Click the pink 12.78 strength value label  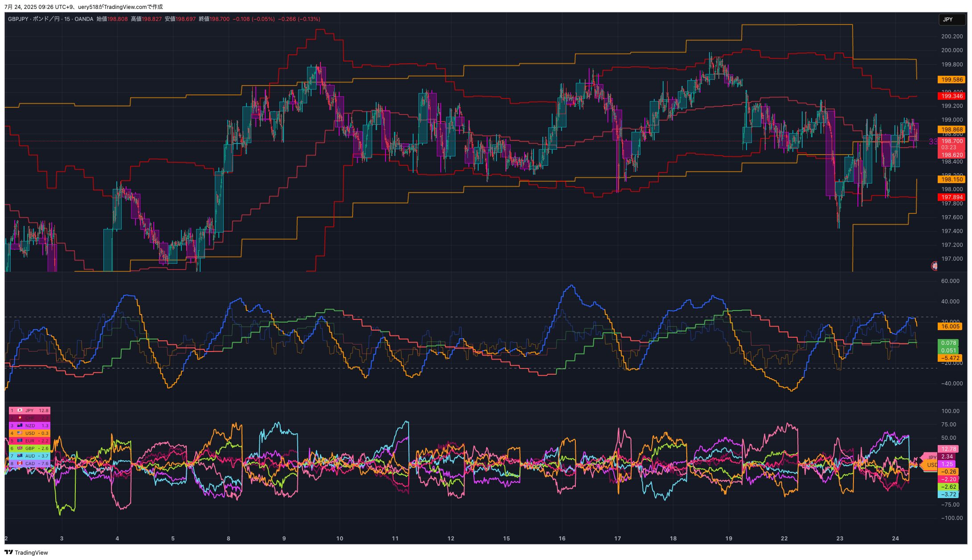tap(948, 449)
